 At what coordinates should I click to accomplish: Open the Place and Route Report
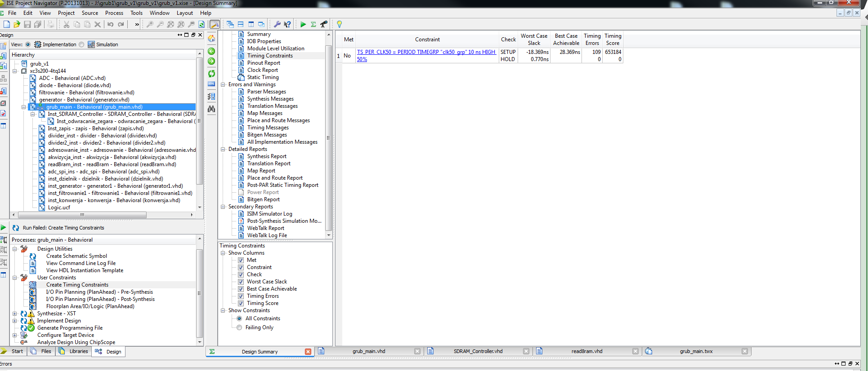point(275,178)
